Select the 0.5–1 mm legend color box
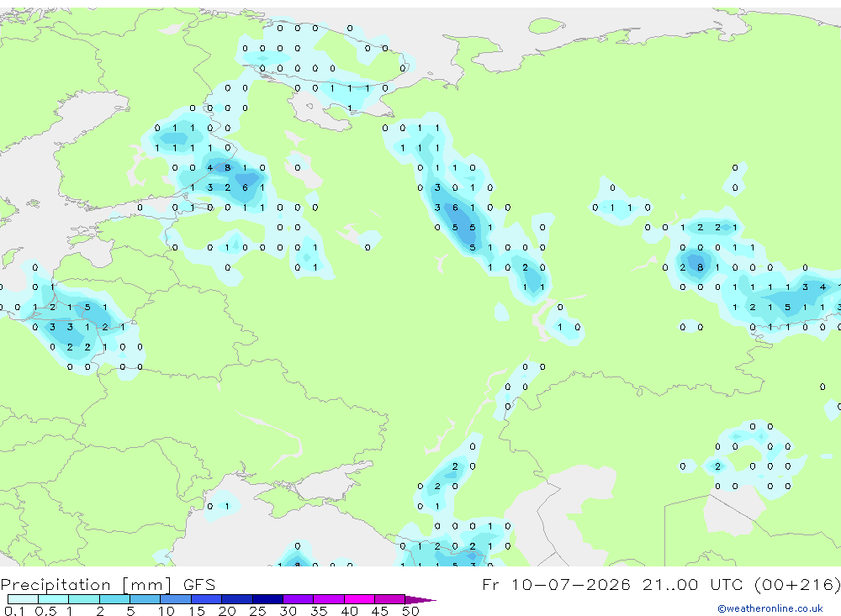 click(54, 599)
